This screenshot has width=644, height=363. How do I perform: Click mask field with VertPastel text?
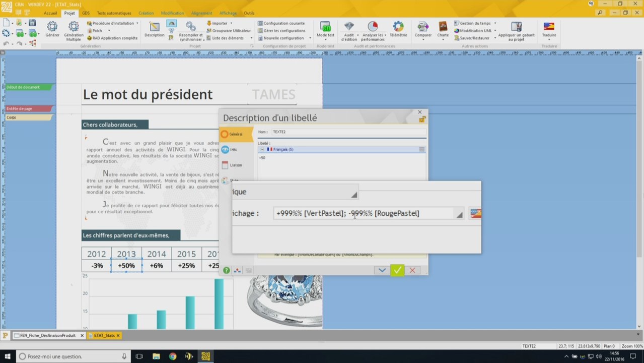[x=364, y=214]
